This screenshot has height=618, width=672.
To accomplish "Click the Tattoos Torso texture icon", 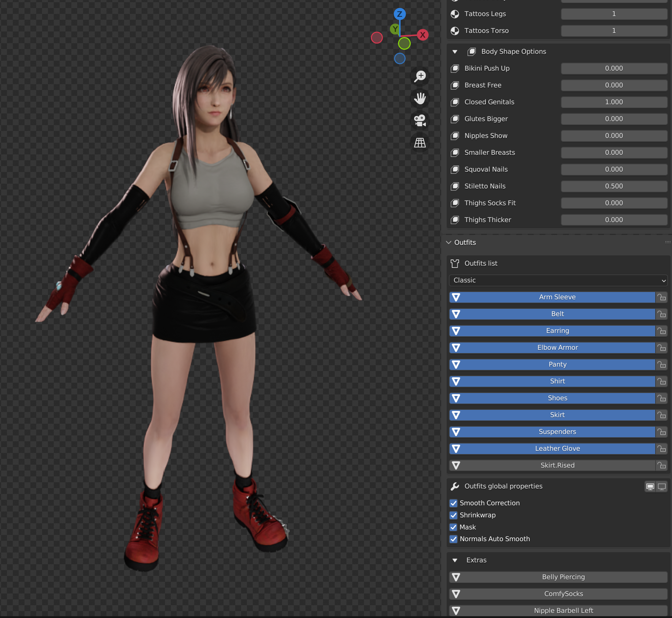I will pyautogui.click(x=455, y=31).
